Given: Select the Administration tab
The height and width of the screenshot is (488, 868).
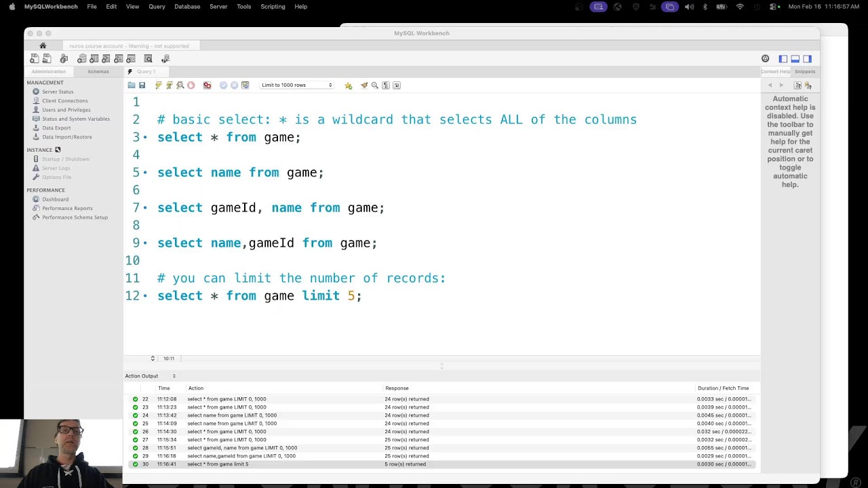Looking at the screenshot, I should (49, 72).
